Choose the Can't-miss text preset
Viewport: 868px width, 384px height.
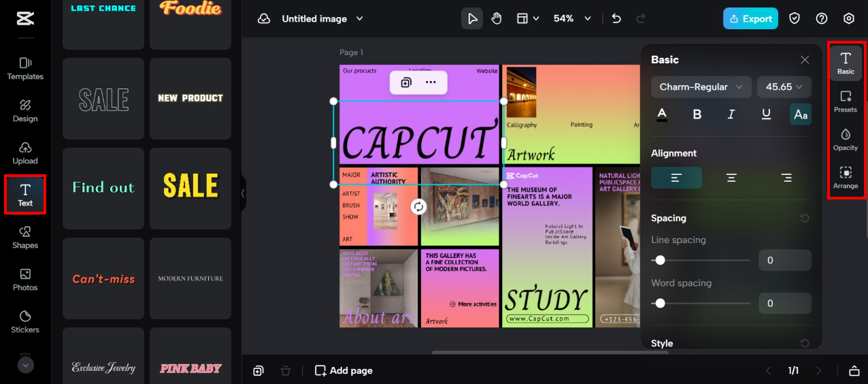coord(103,278)
